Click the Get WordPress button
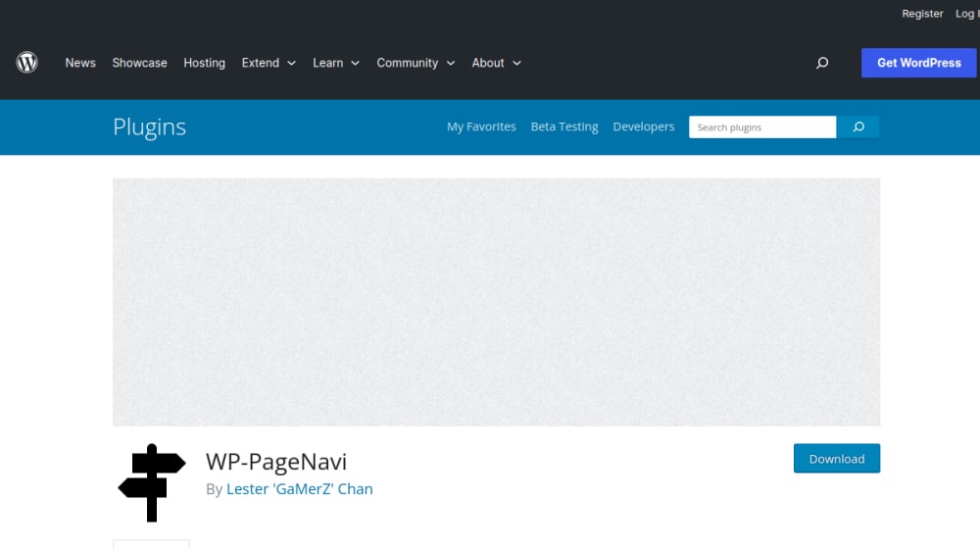The height and width of the screenshot is (549, 980). 919,63
